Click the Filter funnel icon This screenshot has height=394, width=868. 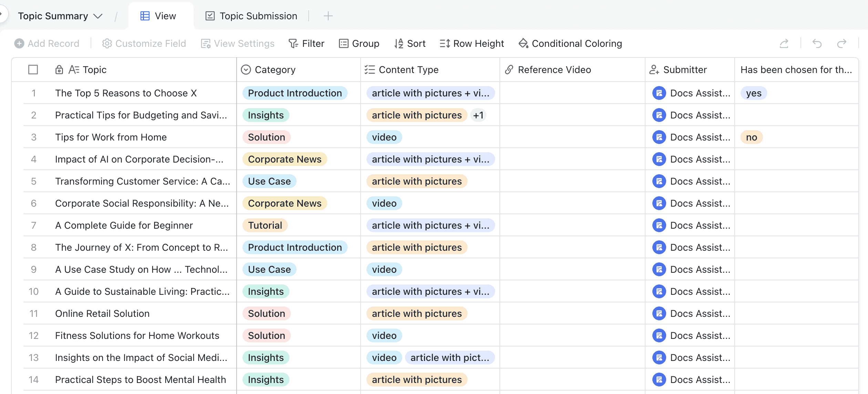point(293,43)
